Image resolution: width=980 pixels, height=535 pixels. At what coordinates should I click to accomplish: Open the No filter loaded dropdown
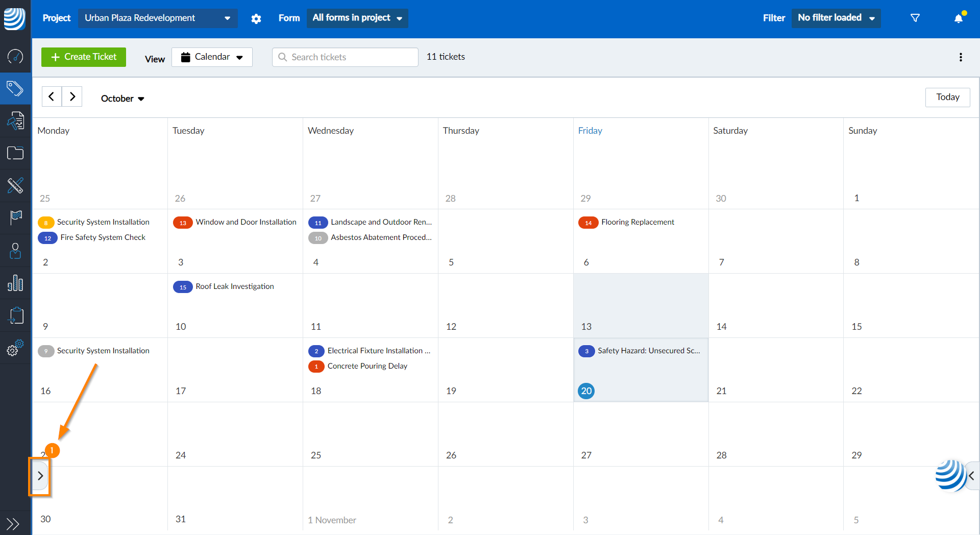(x=836, y=17)
